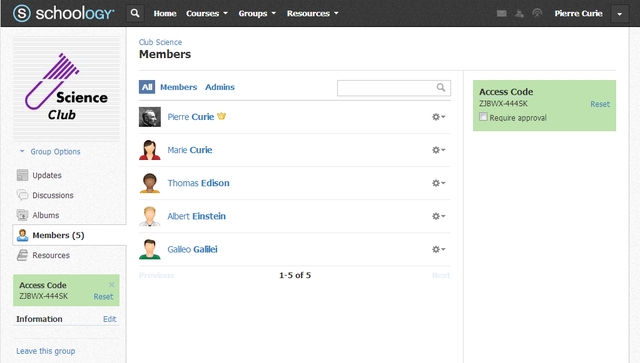
Task: Expand the Courses dropdown menu
Action: pos(207,13)
